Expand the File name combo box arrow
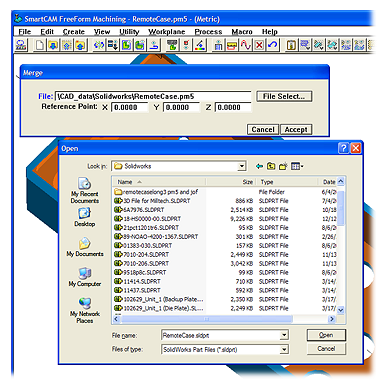 [284, 335]
